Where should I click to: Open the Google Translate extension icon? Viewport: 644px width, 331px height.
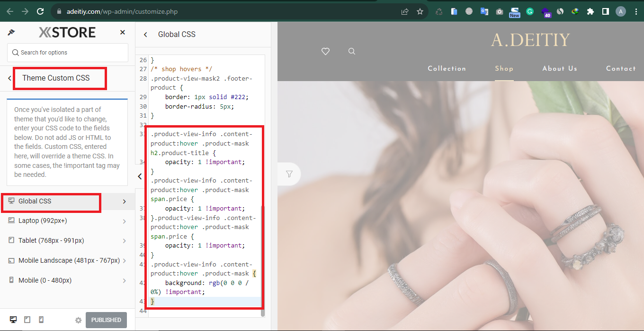point(484,11)
